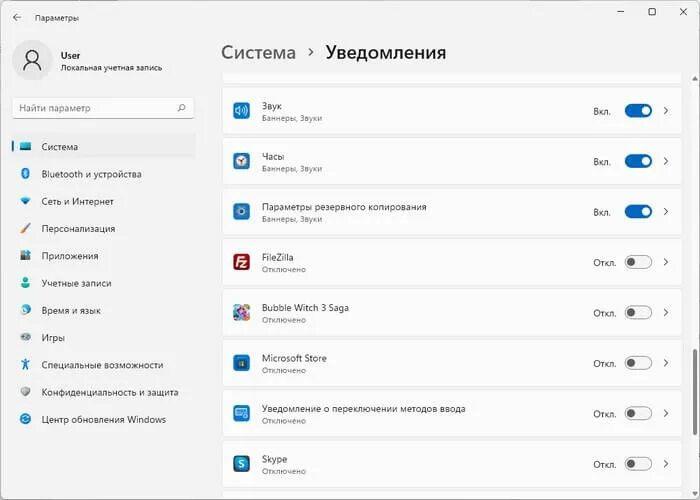Viewport: 700px width, 500px height.
Task: Open Персонализация in the sidebar
Action: 78,228
